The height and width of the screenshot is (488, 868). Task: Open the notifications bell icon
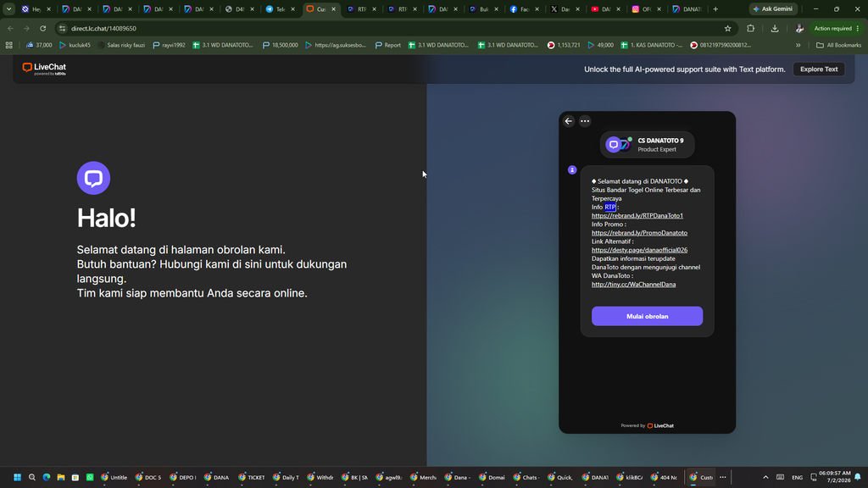[858, 477]
